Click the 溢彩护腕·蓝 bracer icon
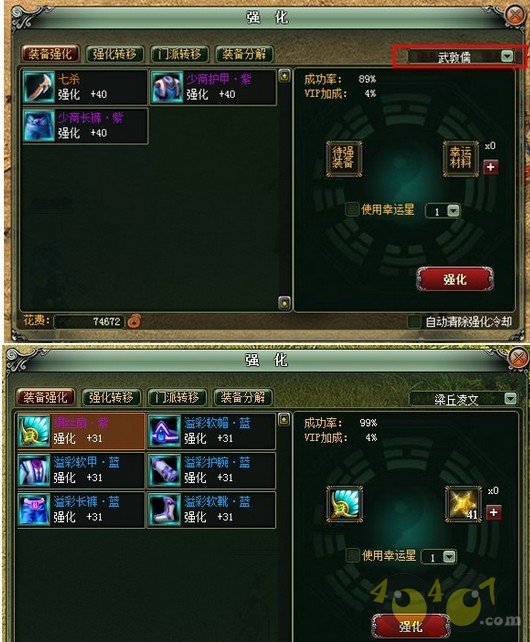This screenshot has width=530, height=642. coord(165,470)
